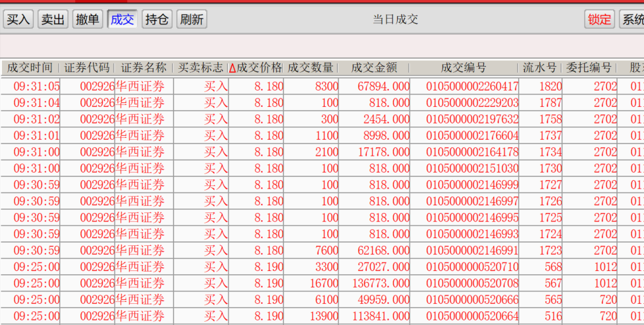
Task: Click the 成交编号 column header
Action: tap(463, 68)
